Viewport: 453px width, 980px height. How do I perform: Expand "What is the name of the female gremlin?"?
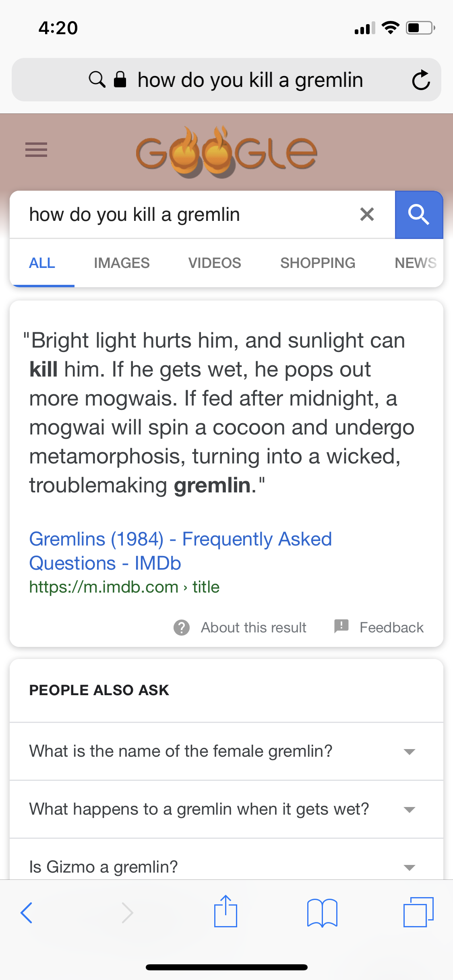[226, 751]
